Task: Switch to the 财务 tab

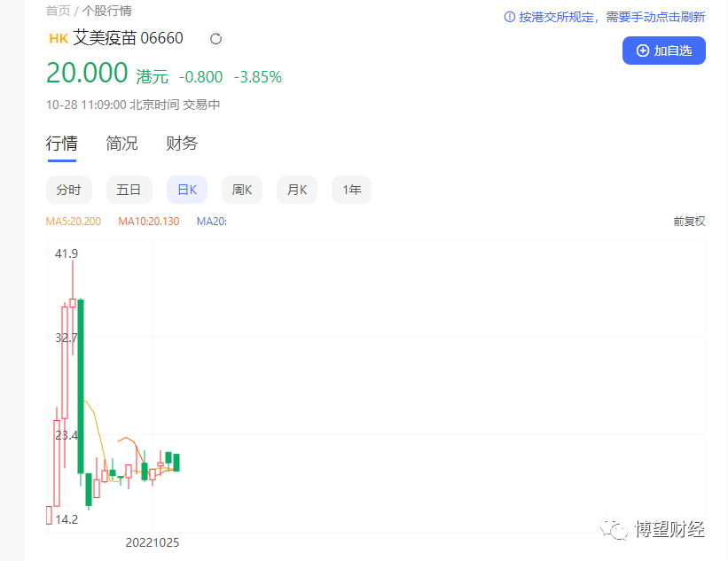Action: pos(182,144)
